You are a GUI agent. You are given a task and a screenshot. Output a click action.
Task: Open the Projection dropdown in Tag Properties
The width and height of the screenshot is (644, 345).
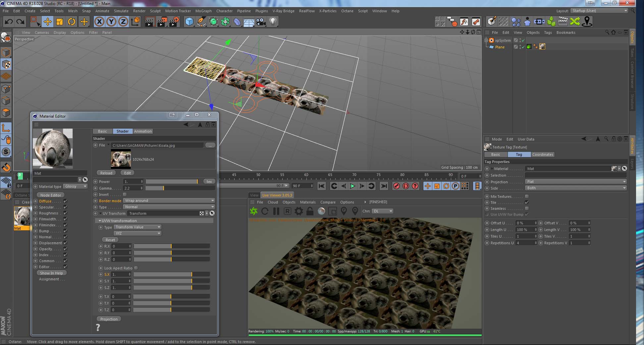(x=575, y=182)
